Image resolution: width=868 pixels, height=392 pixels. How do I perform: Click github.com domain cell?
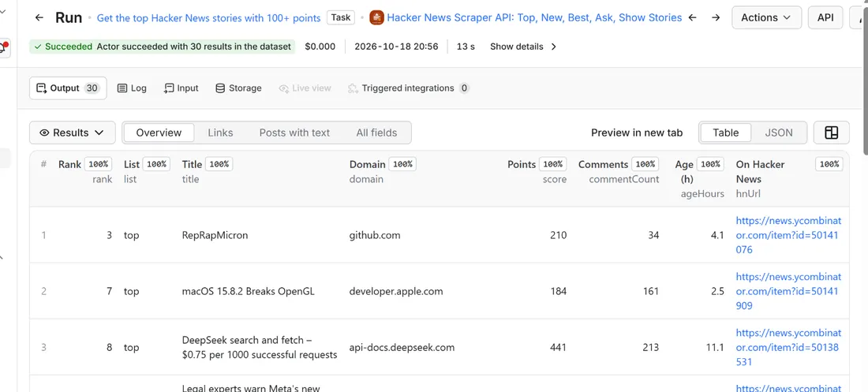[375, 235]
